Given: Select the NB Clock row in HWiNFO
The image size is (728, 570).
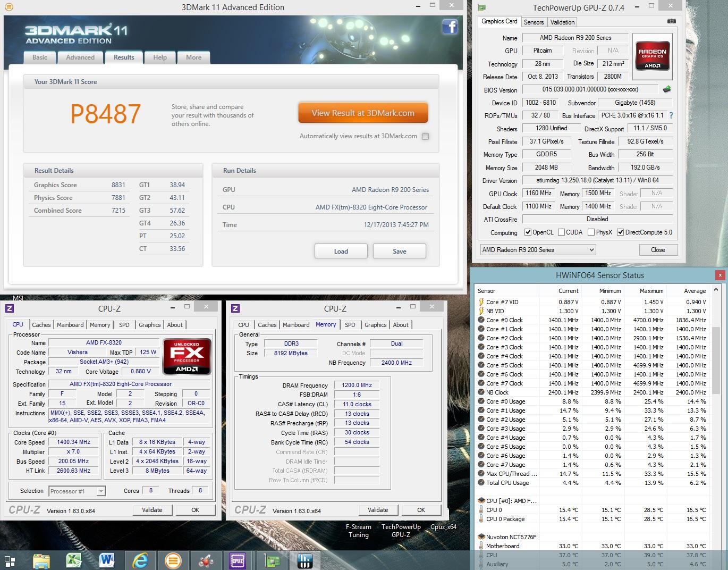Looking at the screenshot, I should [592, 392].
